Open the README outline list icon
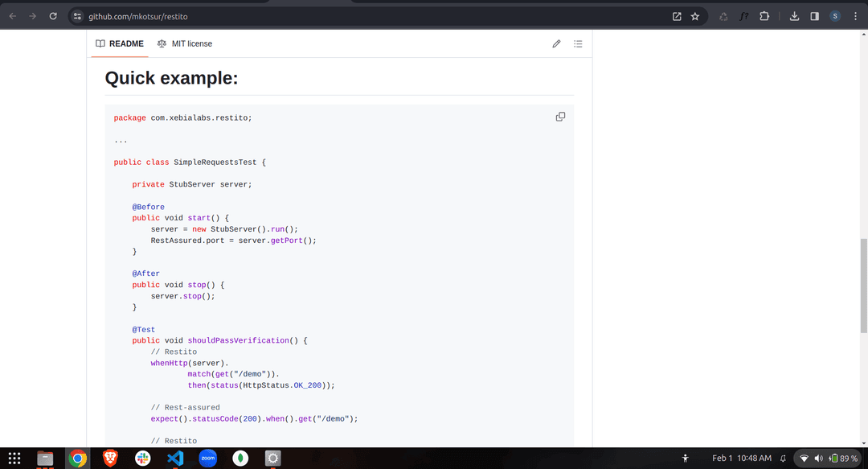868x469 pixels. pyautogui.click(x=578, y=43)
